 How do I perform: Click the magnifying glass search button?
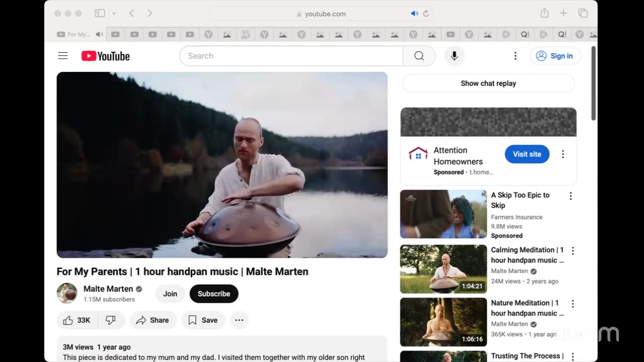coord(419,56)
